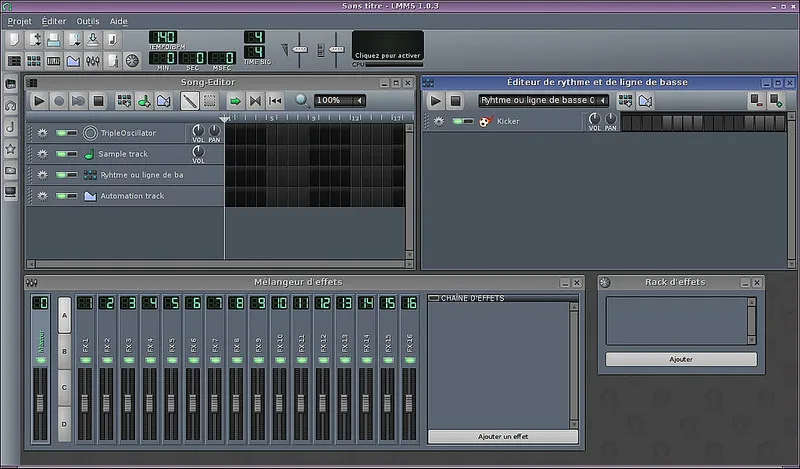
Task: Select draw mode pencil in Song-Editor
Action: pos(189,100)
